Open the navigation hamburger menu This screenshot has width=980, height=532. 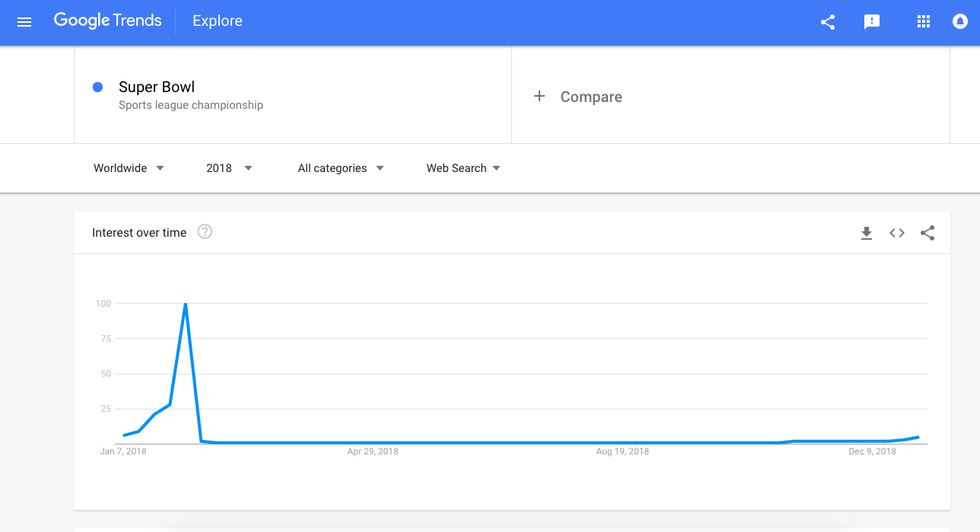(24, 21)
